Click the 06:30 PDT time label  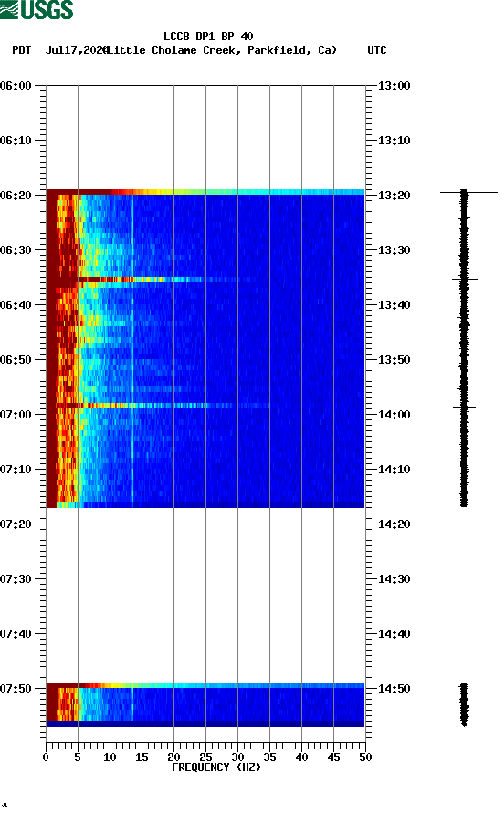(x=16, y=250)
